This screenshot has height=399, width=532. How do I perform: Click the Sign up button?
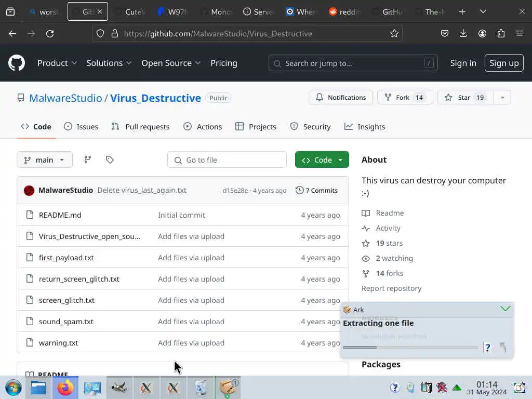click(x=504, y=63)
